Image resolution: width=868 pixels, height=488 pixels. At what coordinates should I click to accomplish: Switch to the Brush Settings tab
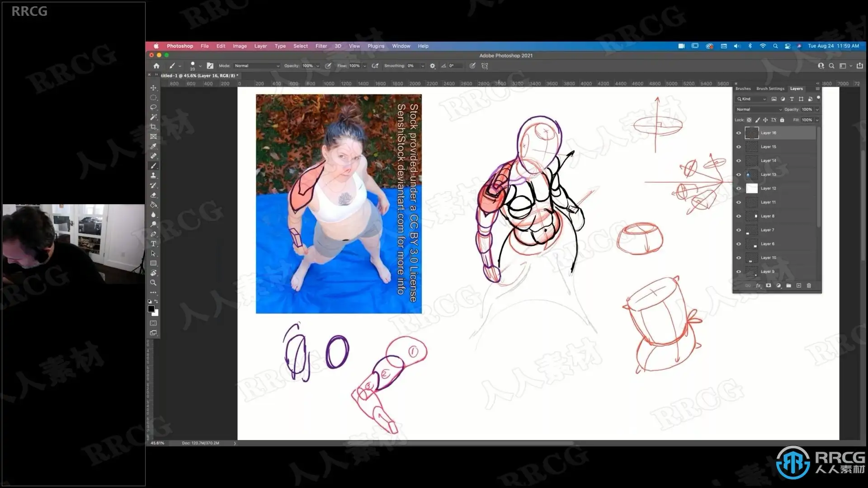tap(770, 89)
